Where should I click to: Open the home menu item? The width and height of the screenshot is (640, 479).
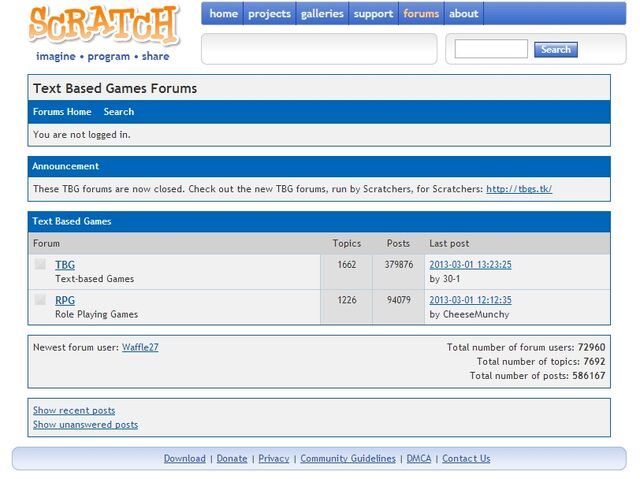tap(223, 13)
